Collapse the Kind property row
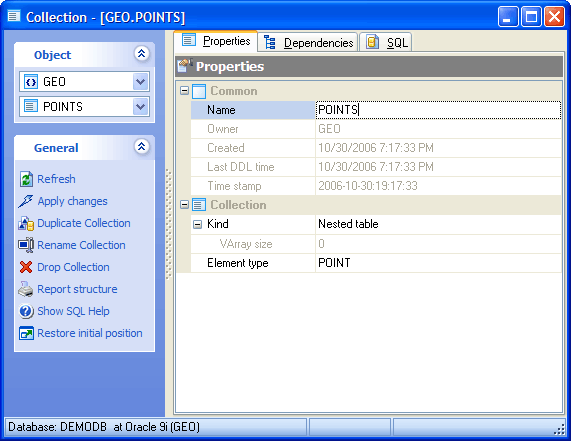This screenshot has height=441, width=571. [x=197, y=224]
